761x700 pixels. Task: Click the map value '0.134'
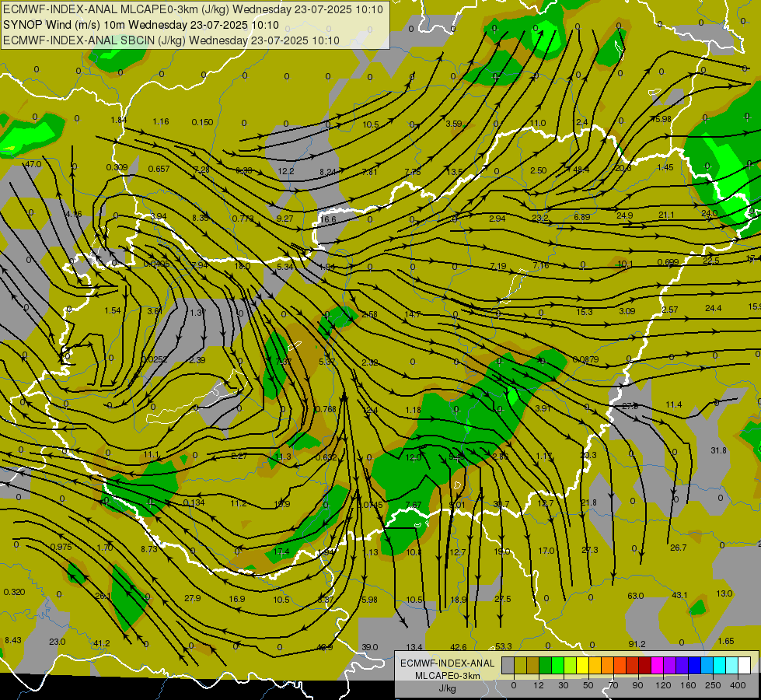[194, 502]
